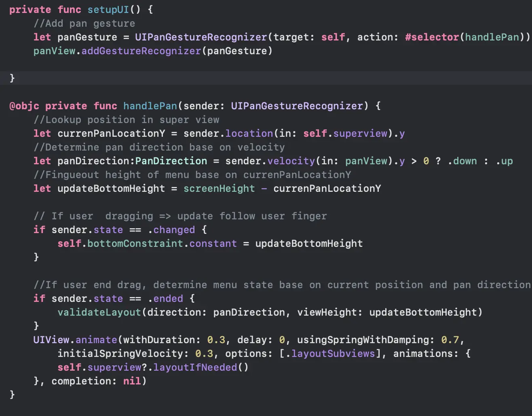
Task: Click screenHeight identifier
Action: pos(219,189)
